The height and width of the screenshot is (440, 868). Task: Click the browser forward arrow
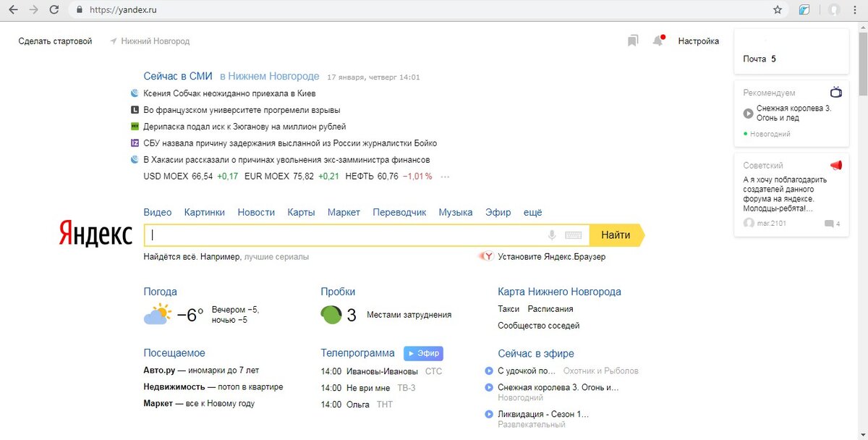point(33,10)
